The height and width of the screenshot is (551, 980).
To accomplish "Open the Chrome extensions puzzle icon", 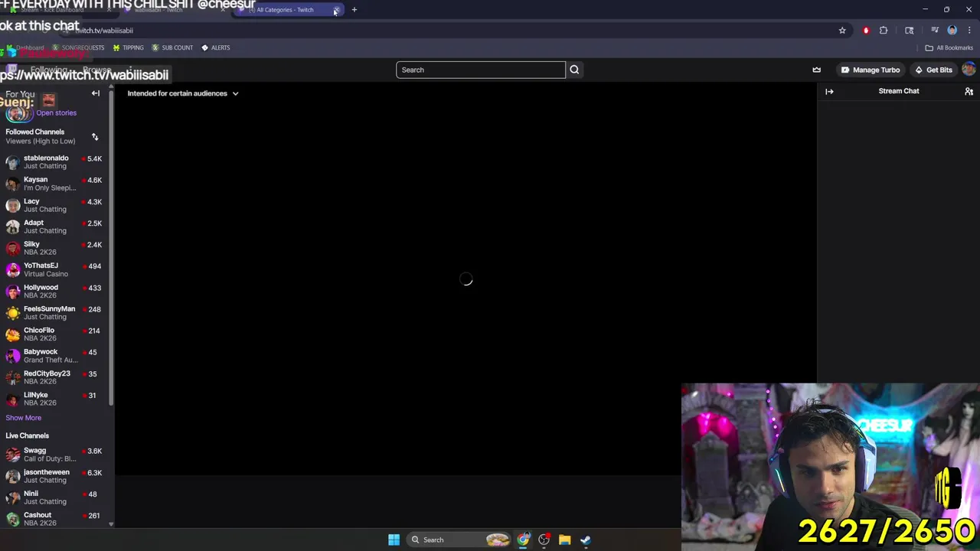I will coord(884,31).
